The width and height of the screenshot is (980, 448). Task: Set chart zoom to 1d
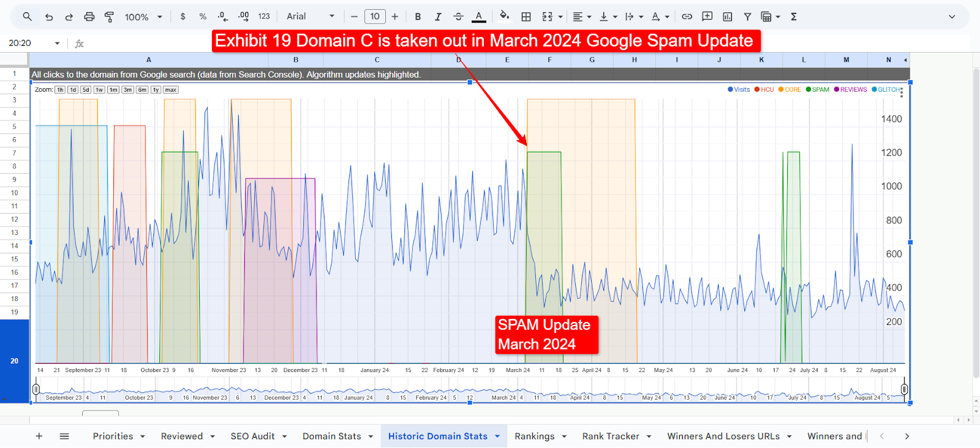point(73,90)
